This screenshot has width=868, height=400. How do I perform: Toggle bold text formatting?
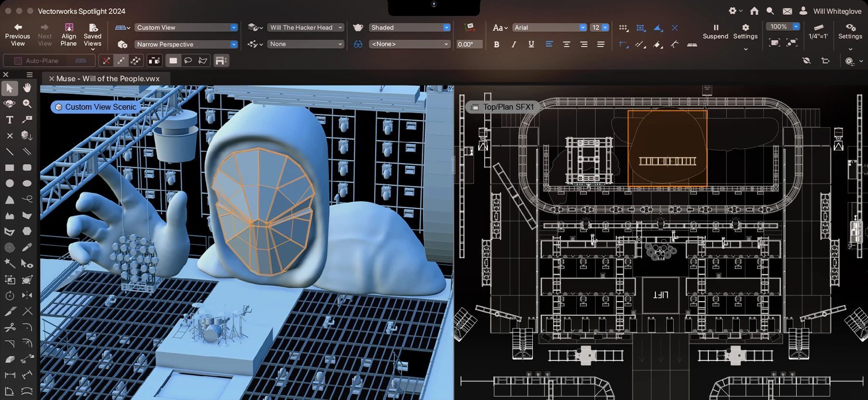(x=497, y=44)
